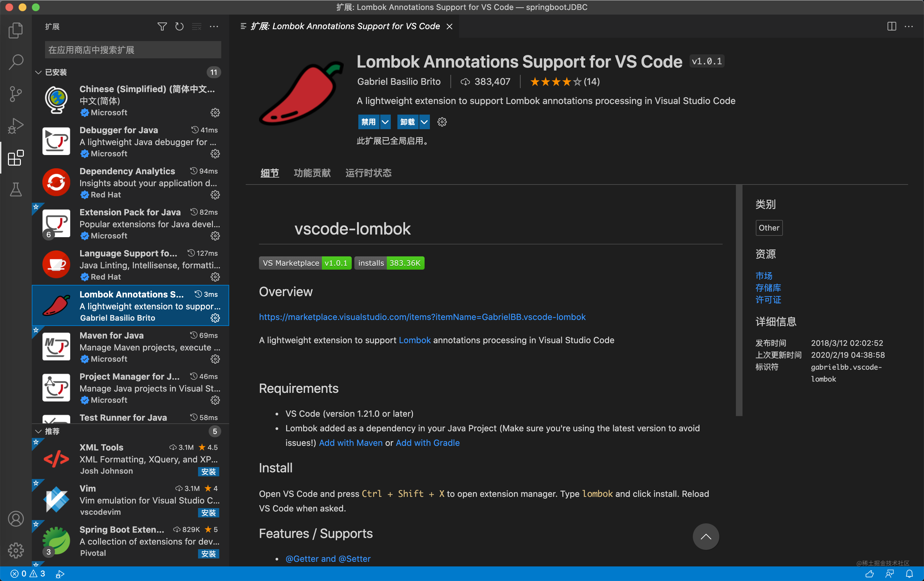
Task: Open the dropdown arrow next to 卸载
Action: [424, 122]
